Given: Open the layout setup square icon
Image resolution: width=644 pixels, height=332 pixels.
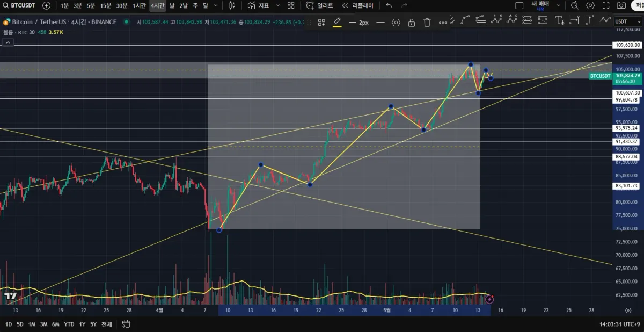Looking at the screenshot, I should (519, 5).
